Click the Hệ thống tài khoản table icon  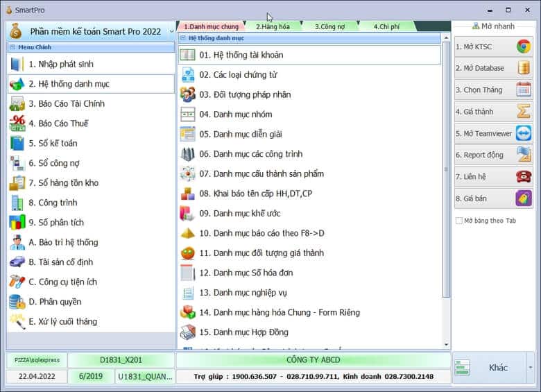point(188,55)
